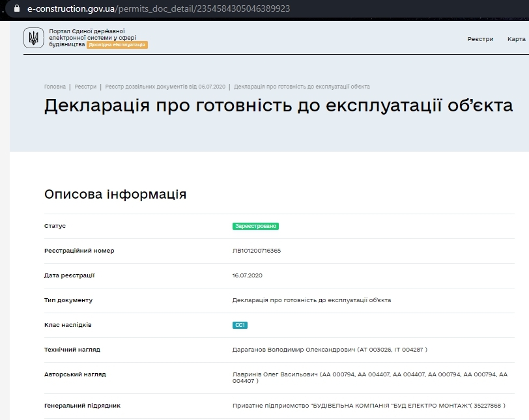Select registration number ЛВ101200716365
Viewport: 529px width, 420px height.
tap(257, 251)
